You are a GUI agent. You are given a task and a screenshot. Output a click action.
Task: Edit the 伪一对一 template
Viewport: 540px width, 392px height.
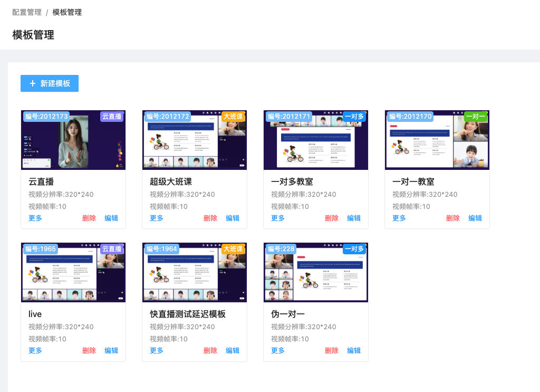coord(354,350)
